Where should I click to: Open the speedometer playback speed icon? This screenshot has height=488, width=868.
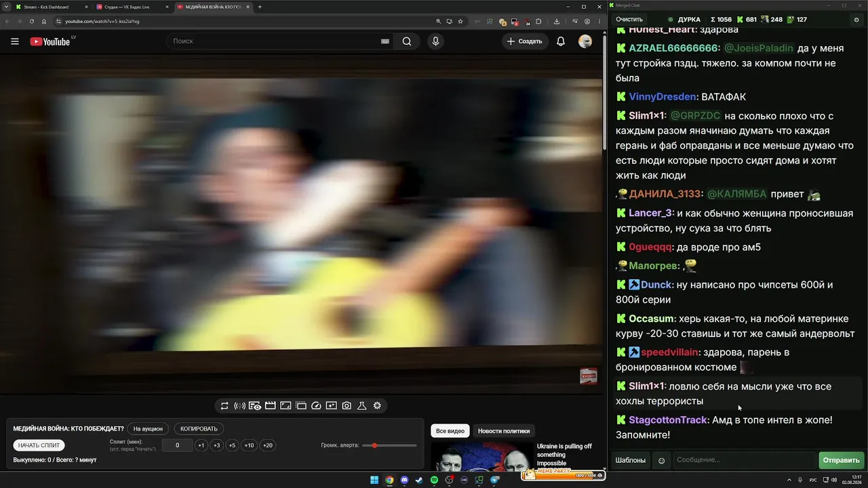(316, 406)
